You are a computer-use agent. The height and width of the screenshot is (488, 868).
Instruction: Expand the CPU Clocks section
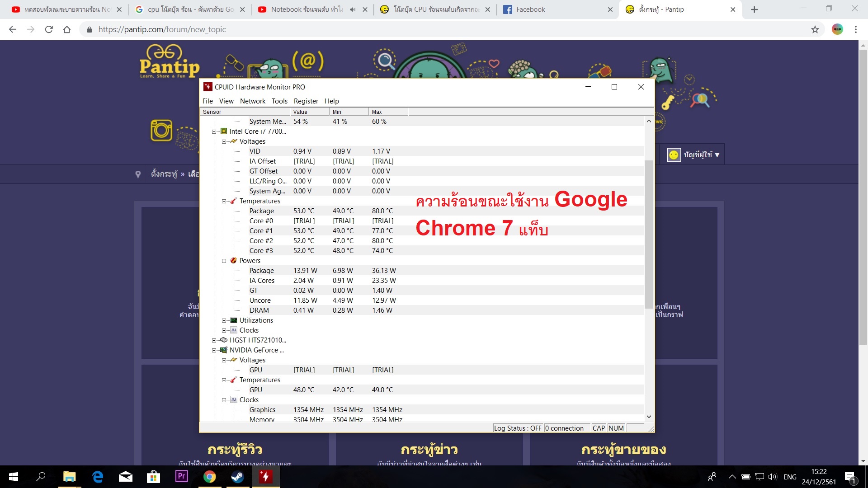[x=224, y=330]
